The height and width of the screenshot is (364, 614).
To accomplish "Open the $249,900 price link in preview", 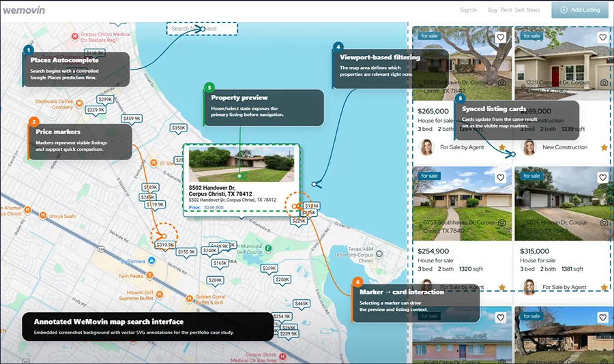I will (214, 207).
